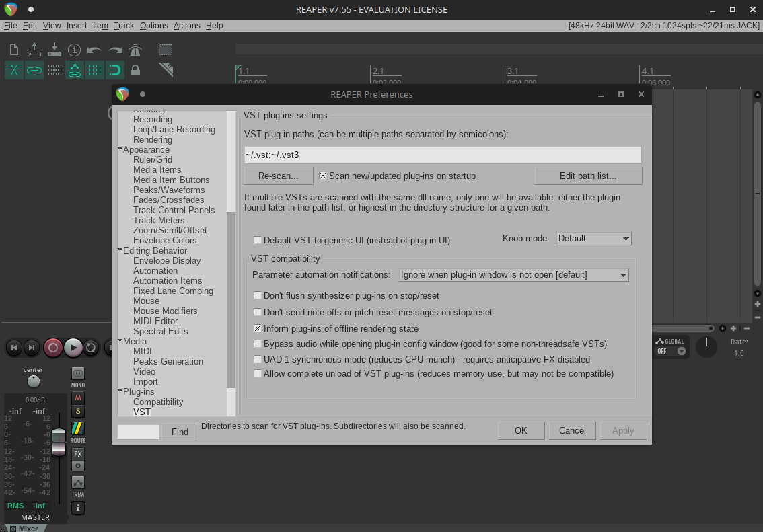The height and width of the screenshot is (532, 763).
Task: Collapse the Media tree section
Action: coord(120,340)
